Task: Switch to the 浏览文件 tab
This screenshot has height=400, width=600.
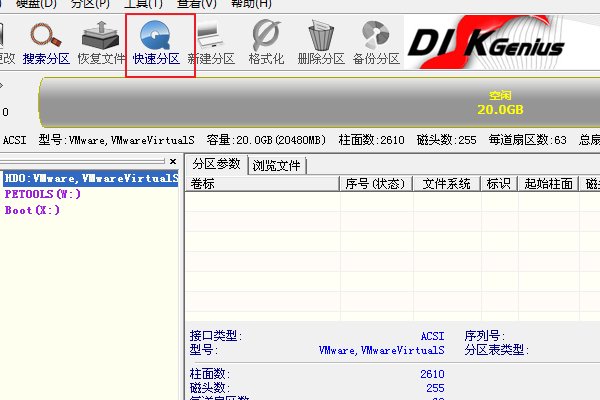Action: pos(277,165)
